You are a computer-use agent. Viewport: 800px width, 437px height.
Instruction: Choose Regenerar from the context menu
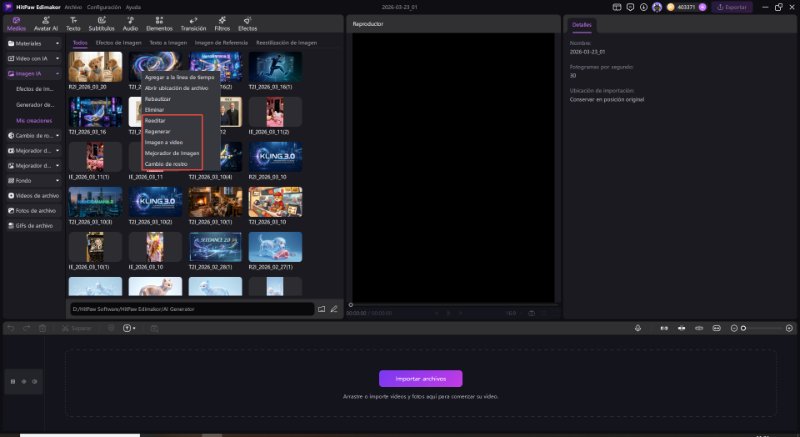coord(157,131)
